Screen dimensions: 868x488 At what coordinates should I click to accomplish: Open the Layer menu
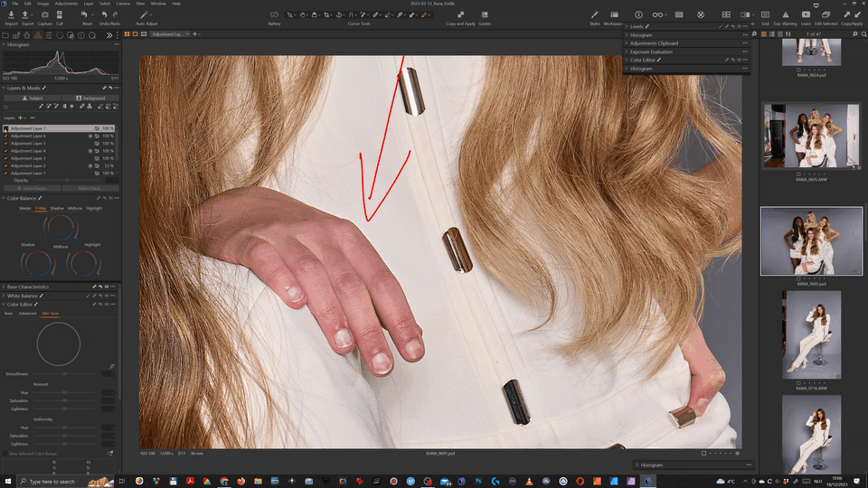click(88, 4)
